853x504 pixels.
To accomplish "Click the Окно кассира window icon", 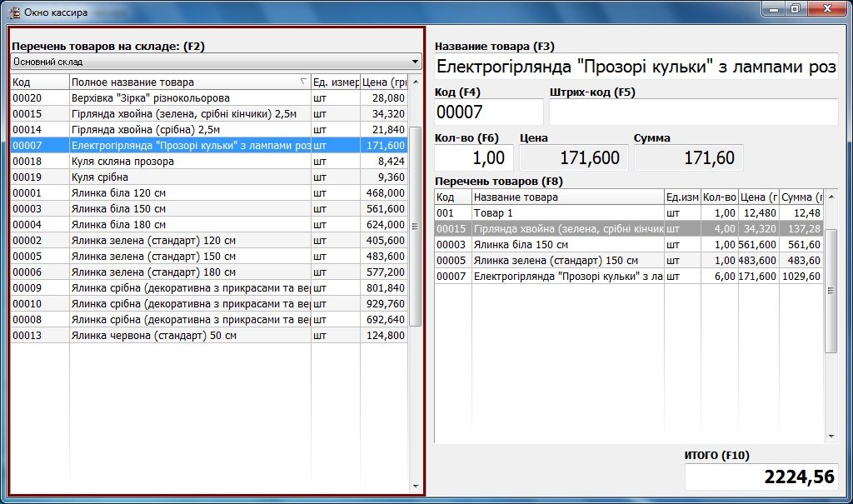I will pyautogui.click(x=13, y=12).
